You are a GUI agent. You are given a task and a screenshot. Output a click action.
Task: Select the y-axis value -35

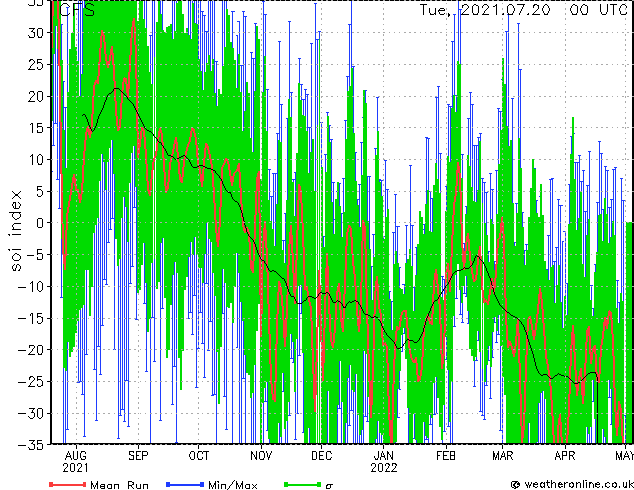(x=31, y=445)
